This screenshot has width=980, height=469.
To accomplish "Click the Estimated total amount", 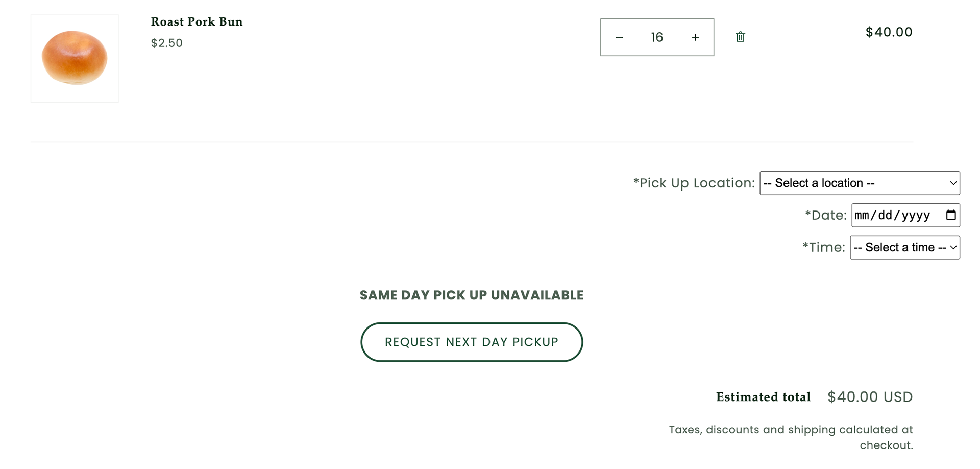I will coord(870,396).
